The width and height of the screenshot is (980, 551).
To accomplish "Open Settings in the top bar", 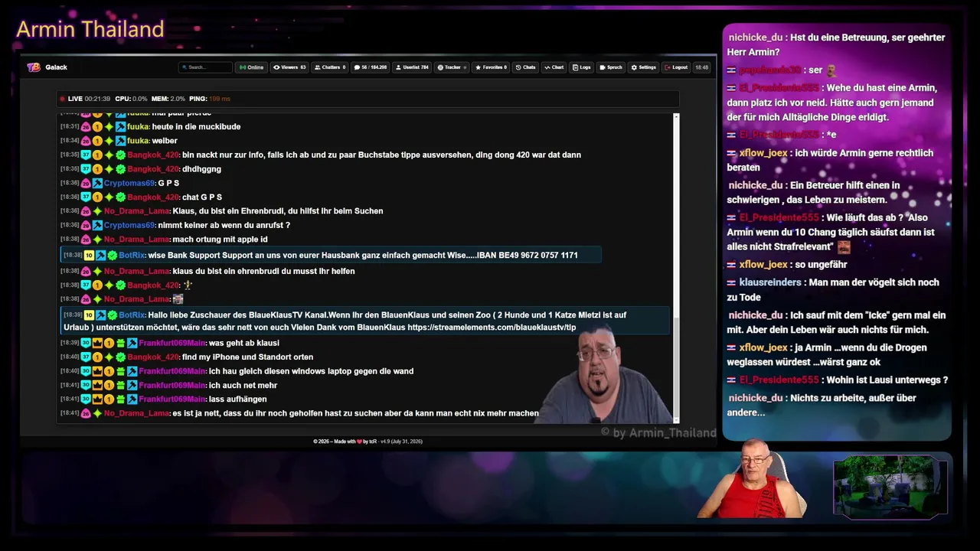I will (x=644, y=67).
